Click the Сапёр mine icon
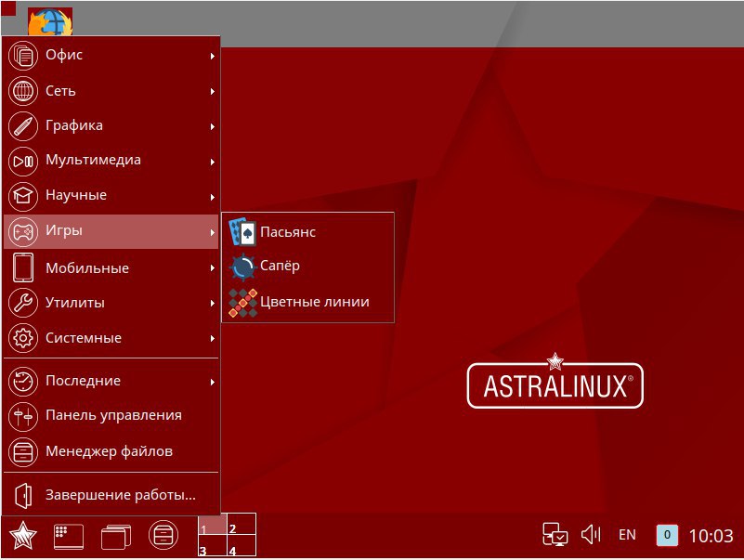Screen dimensions: 744x560 pos(242,267)
